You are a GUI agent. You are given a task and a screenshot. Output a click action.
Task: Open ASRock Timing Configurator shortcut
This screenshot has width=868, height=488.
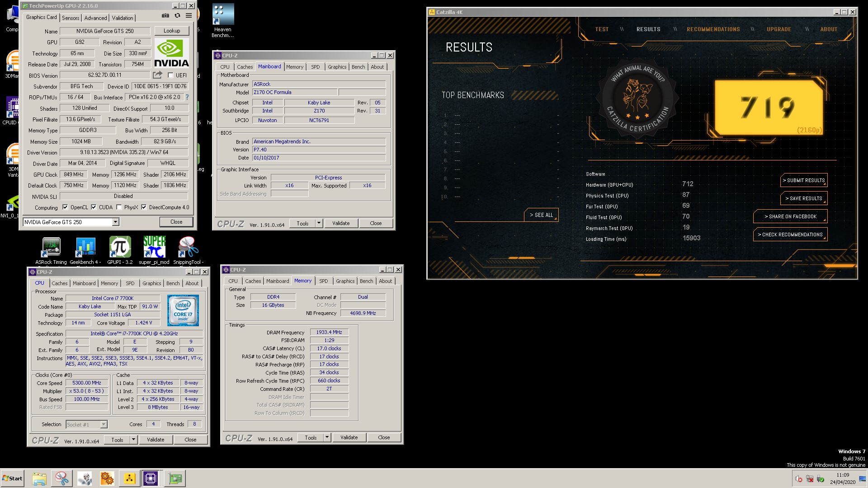tap(51, 251)
